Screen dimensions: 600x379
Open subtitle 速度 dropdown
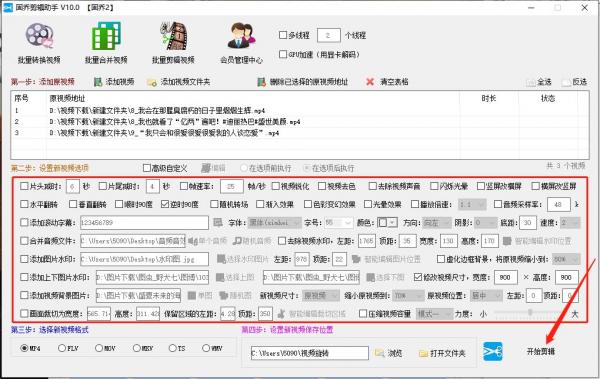pyautogui.click(x=570, y=222)
